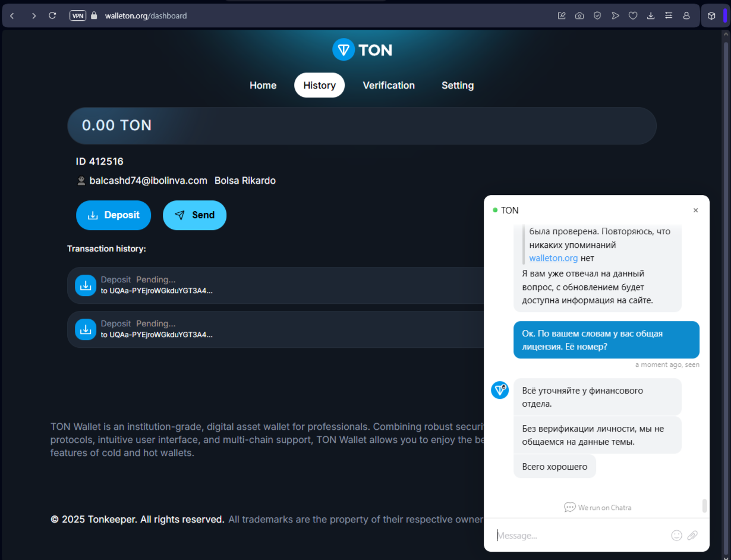The image size is (731, 560).
Task: Open the VPN badge in the address bar
Action: pos(78,16)
